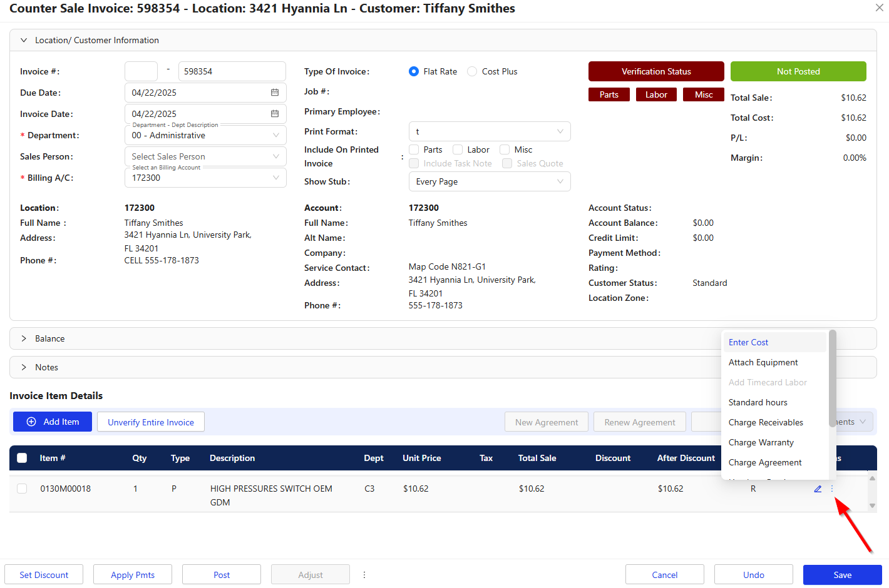
Task: Open the Select Sales Person dropdown
Action: 205,156
